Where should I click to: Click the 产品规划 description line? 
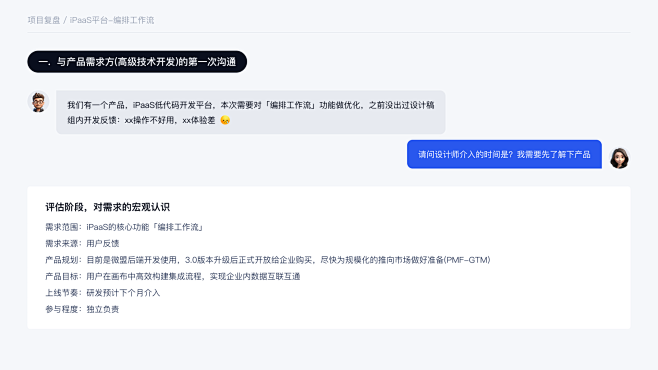[268, 260]
